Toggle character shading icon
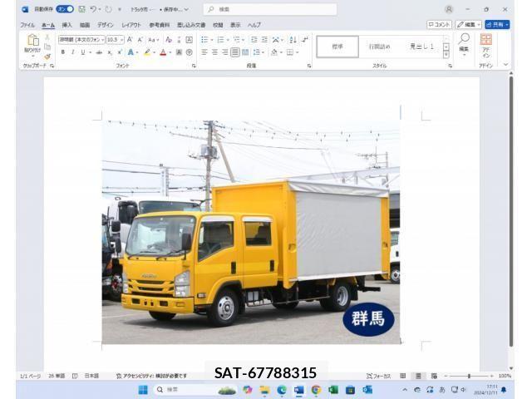 [179, 52]
